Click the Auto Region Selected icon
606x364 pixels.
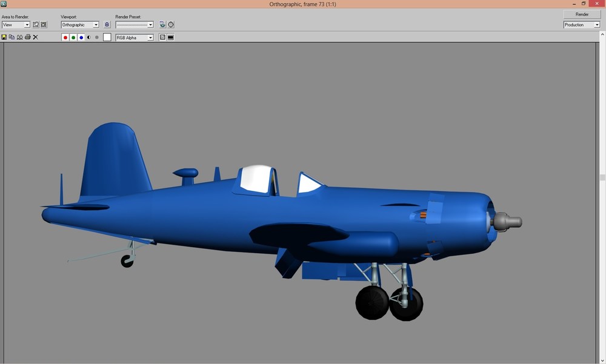tap(44, 24)
